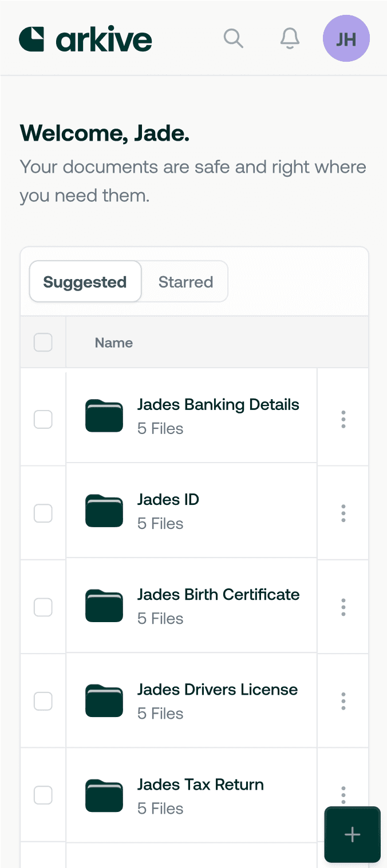Open notifications bell icon
The image size is (387, 868).
(x=290, y=38)
